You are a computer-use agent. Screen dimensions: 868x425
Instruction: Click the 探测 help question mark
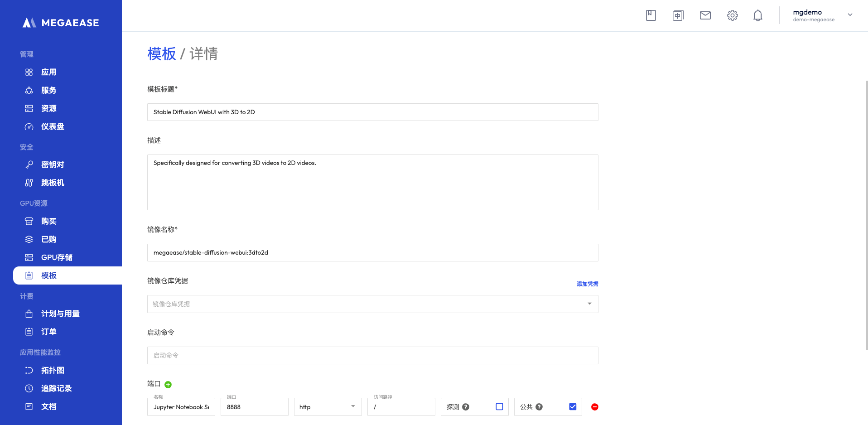pos(466,407)
